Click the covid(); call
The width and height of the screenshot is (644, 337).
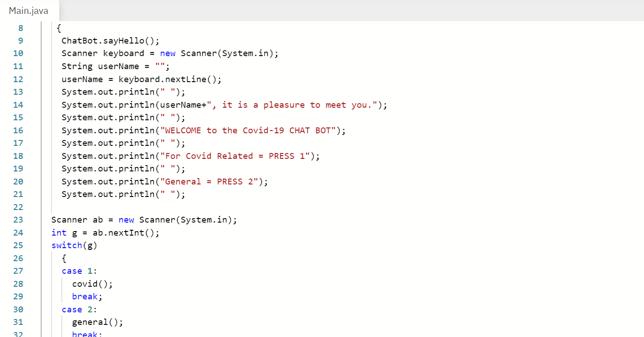pos(92,284)
